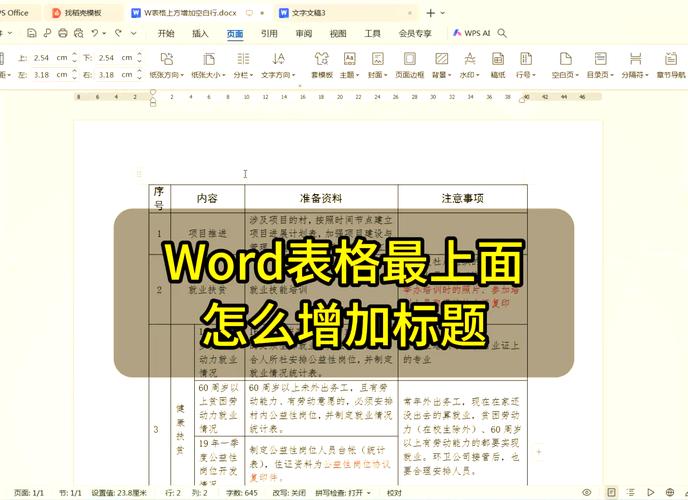This screenshot has width=688, height=500.
Task: Open the 引用 ribbon tab
Action: pos(269,33)
